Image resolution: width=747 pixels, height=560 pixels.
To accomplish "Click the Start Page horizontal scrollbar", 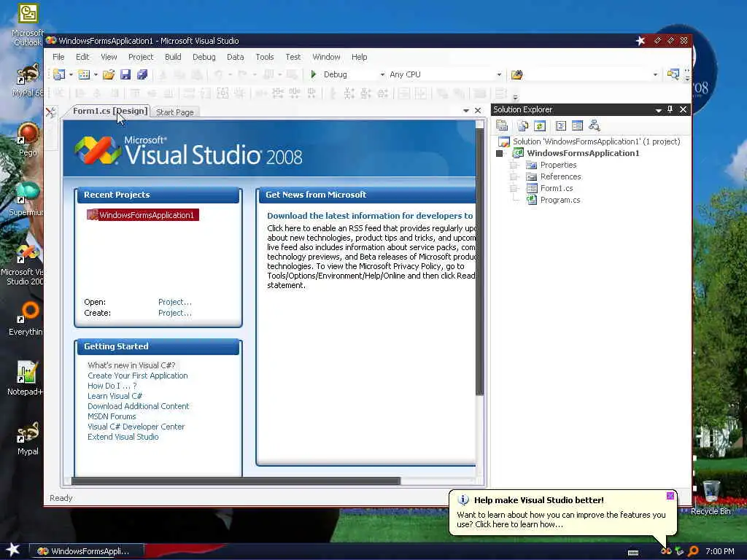I will click(236, 481).
